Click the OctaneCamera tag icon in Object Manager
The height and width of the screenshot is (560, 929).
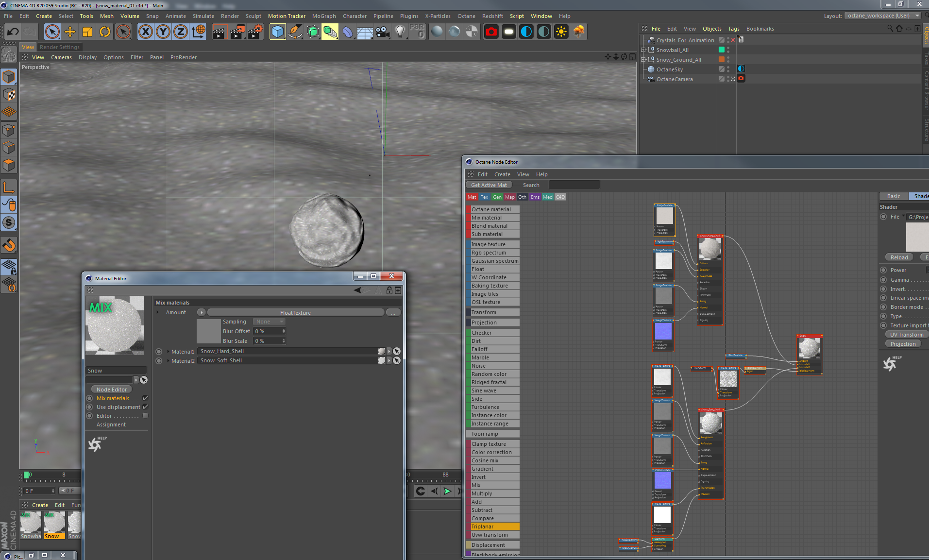pos(741,79)
